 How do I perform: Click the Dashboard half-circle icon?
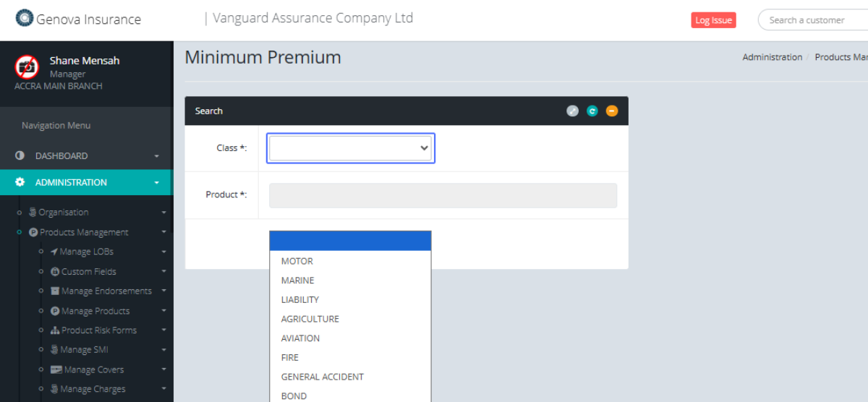20,155
